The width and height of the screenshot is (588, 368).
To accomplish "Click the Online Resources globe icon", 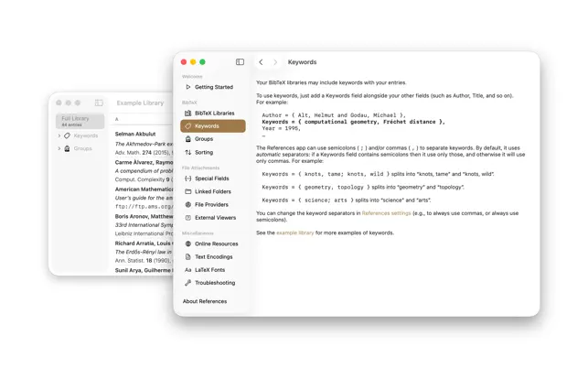I will [x=188, y=244].
